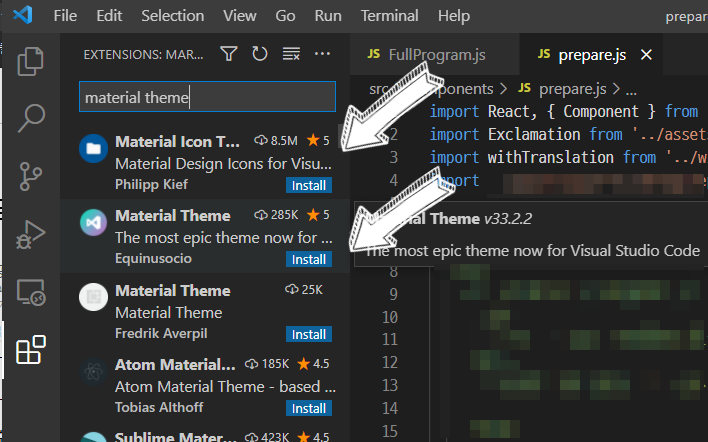Click publisher name Tobias Althoff
The image size is (708, 442).
pyautogui.click(x=159, y=407)
